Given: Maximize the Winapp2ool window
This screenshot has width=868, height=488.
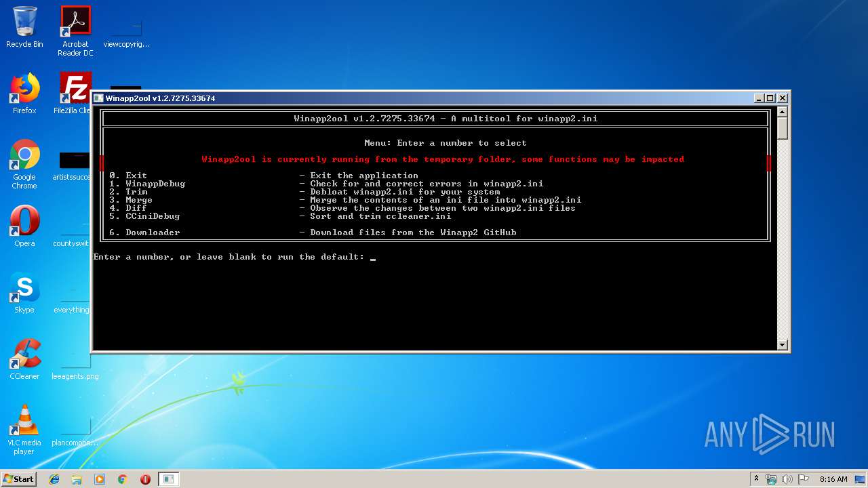Looking at the screenshot, I should pos(770,98).
